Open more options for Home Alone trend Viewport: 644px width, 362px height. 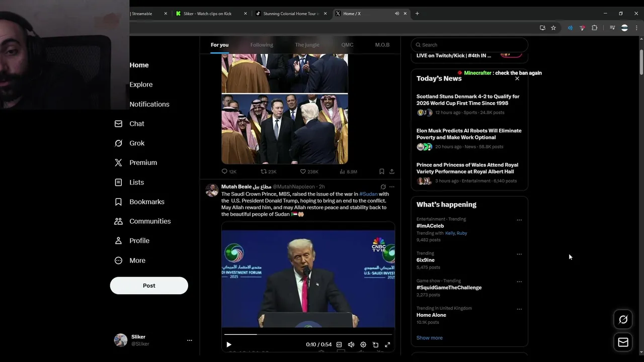519,309
